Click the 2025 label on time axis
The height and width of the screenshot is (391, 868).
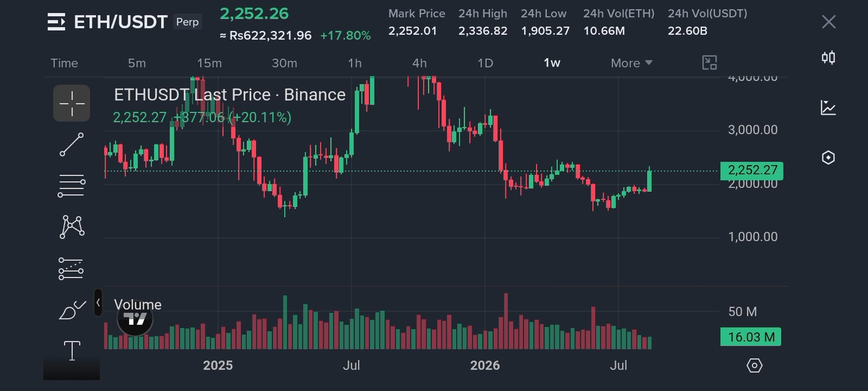pos(218,365)
